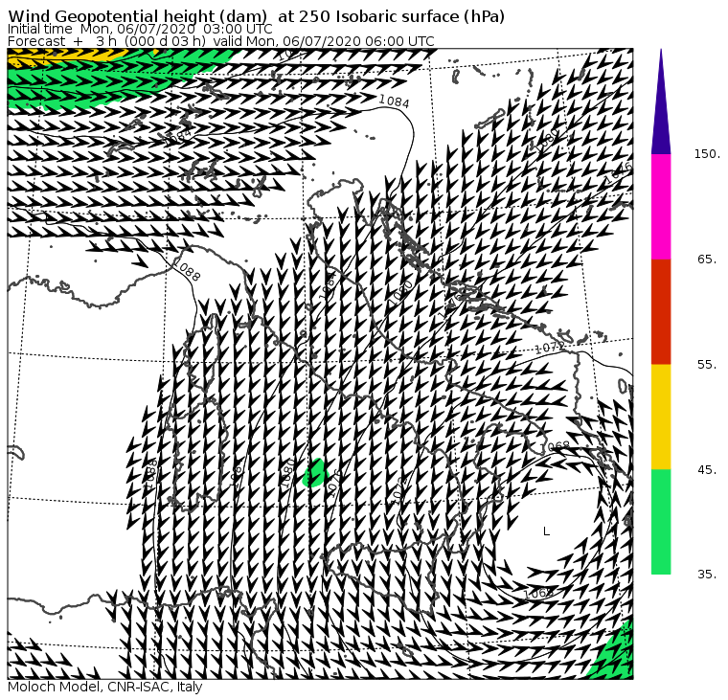Click the 1084 contour label near top center
The height and width of the screenshot is (700, 728).
pos(395,102)
